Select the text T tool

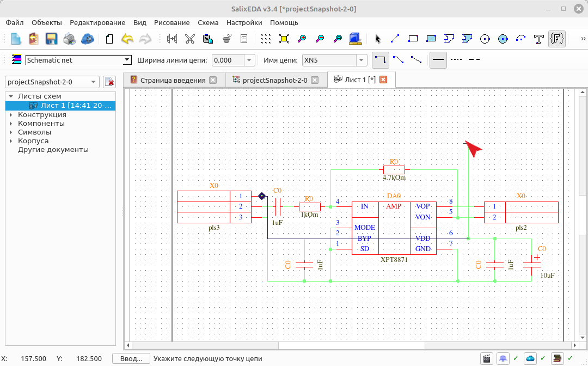coord(539,39)
